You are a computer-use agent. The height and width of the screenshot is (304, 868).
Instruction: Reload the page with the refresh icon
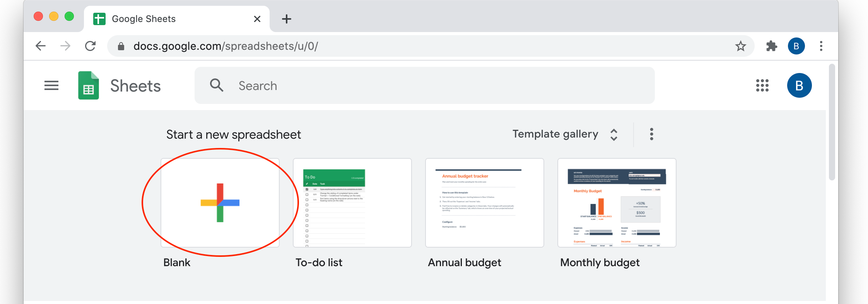(91, 46)
